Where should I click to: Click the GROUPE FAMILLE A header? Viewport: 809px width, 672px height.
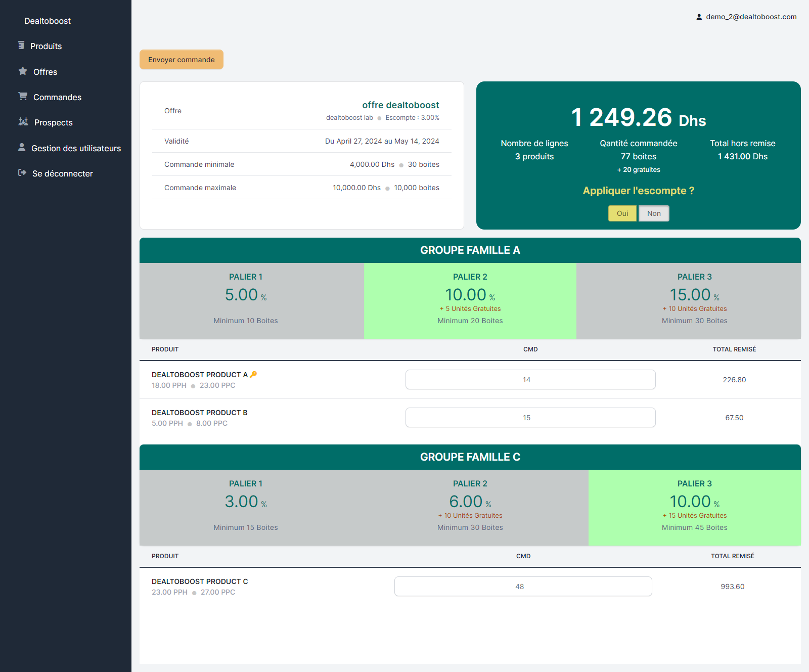click(470, 250)
